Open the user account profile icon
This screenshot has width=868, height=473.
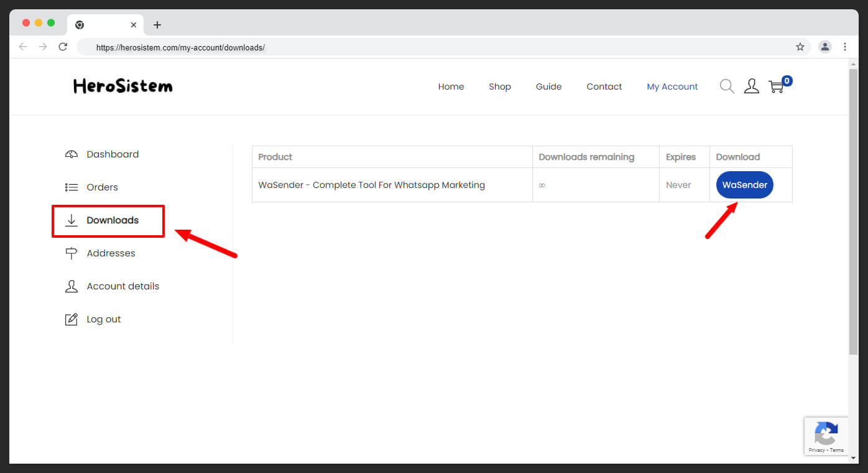[752, 87]
